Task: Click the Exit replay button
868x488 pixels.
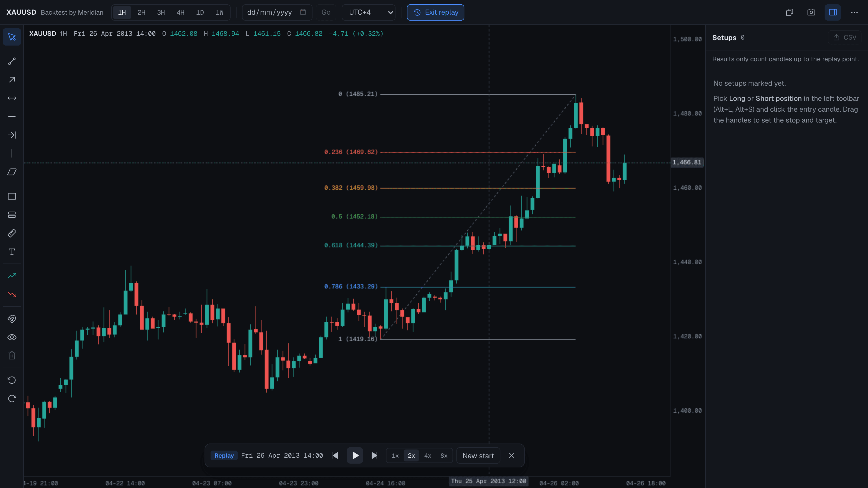Action: (435, 12)
